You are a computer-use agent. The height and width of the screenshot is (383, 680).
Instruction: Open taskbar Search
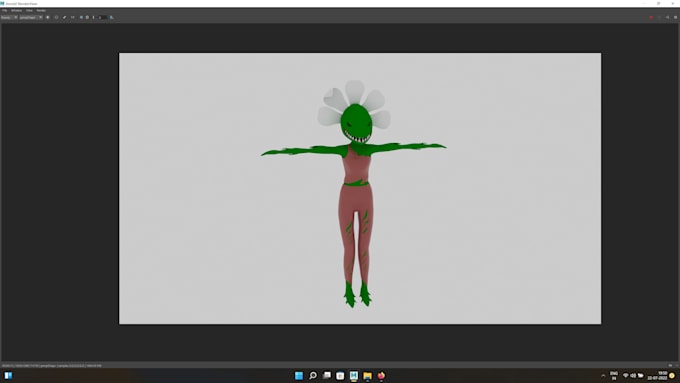click(313, 376)
